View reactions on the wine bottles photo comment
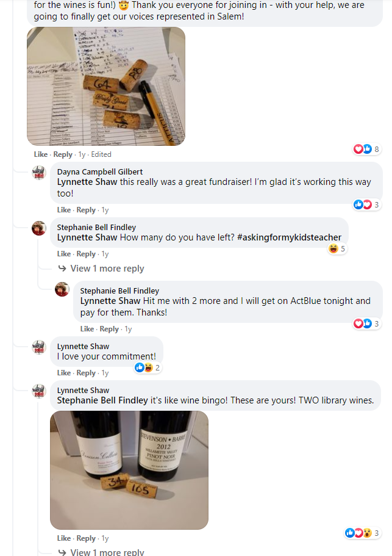The image size is (392, 556). [x=363, y=533]
